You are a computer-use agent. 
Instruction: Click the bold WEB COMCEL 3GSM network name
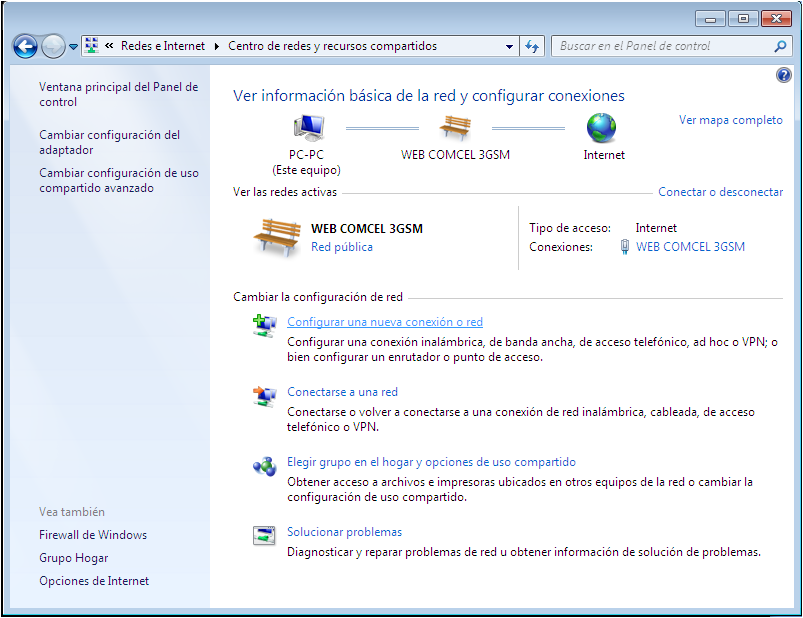367,229
